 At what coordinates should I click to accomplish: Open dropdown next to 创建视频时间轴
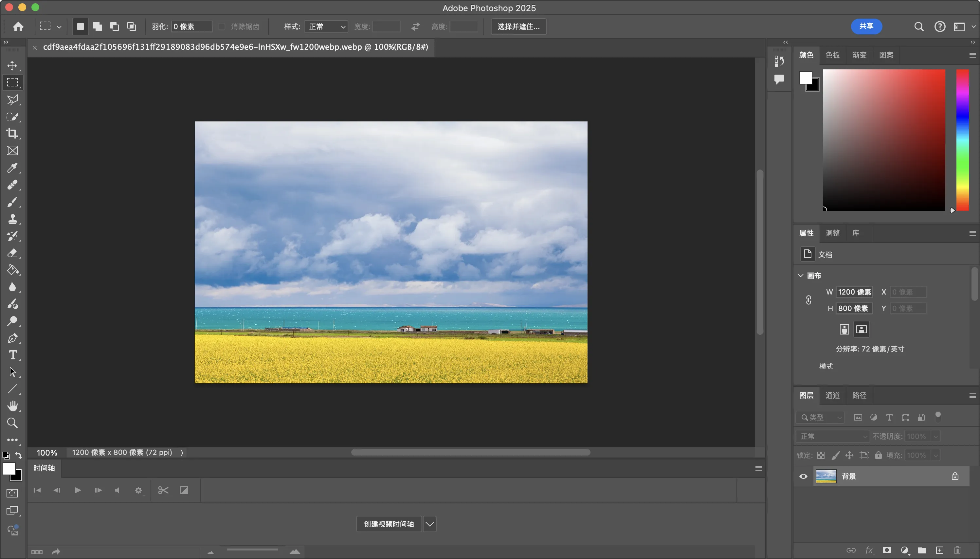point(429,524)
